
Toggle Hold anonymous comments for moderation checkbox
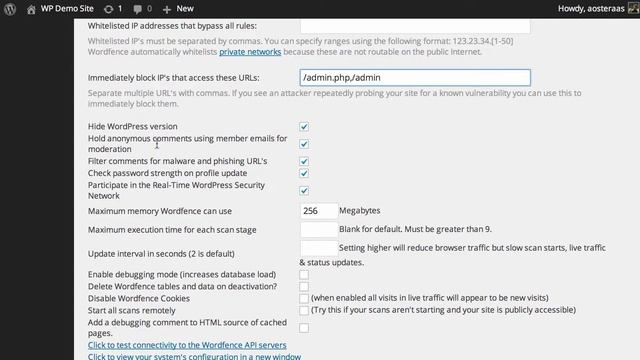pos(304,144)
